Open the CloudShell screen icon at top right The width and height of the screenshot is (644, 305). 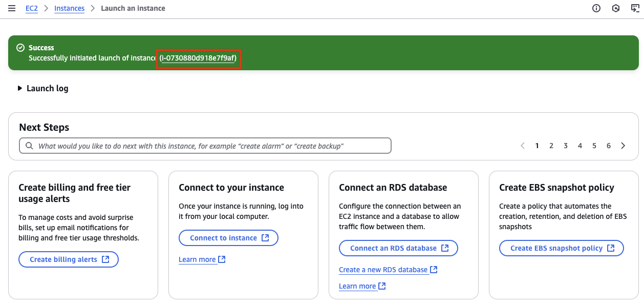click(x=635, y=8)
